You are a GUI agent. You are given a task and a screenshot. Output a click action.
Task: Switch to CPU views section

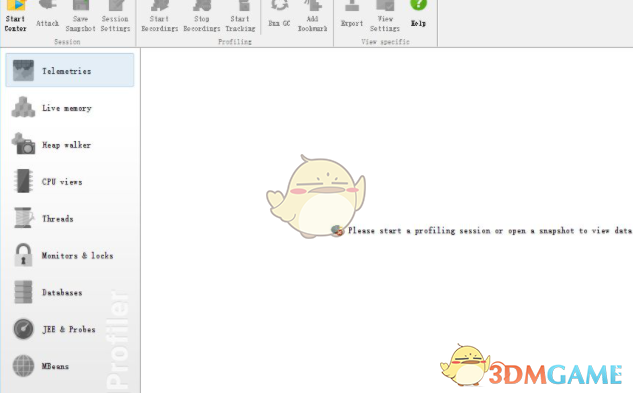coord(70,182)
